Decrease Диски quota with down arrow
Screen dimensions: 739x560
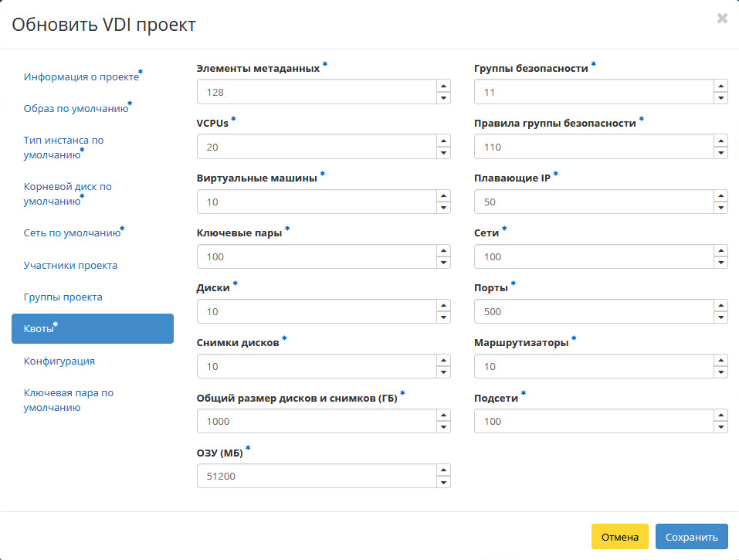pyautogui.click(x=443, y=317)
